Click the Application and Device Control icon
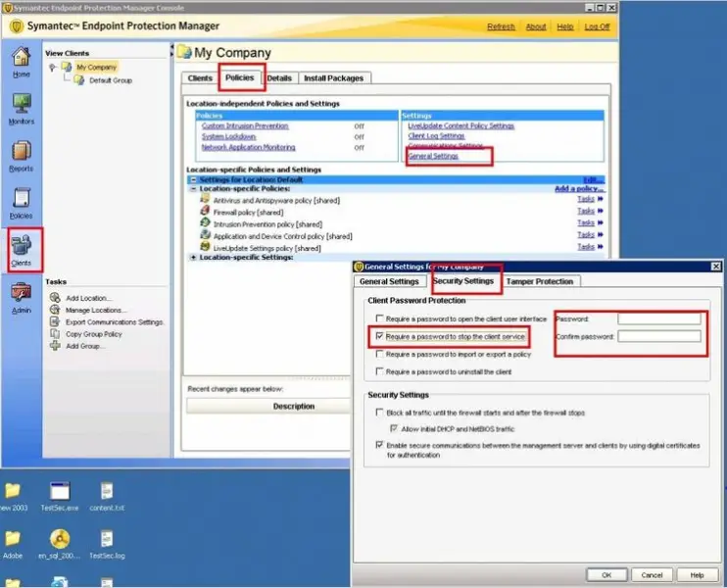This screenshot has height=588, width=727. (205, 235)
